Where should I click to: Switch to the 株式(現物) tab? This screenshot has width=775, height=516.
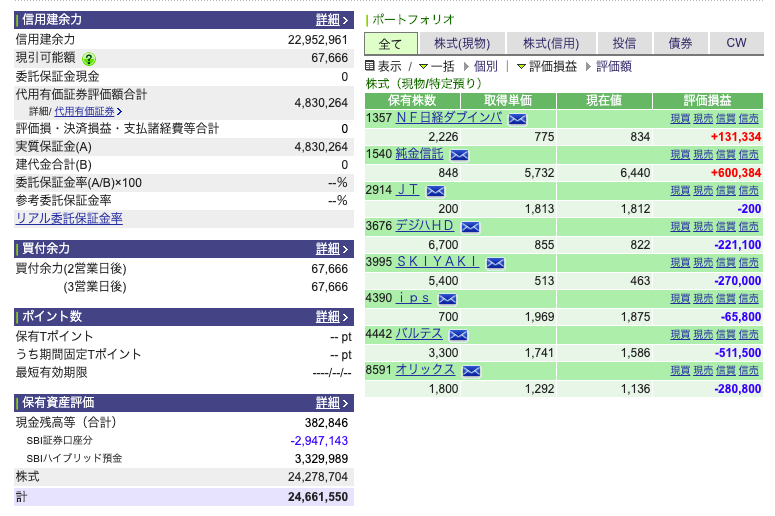point(462,43)
